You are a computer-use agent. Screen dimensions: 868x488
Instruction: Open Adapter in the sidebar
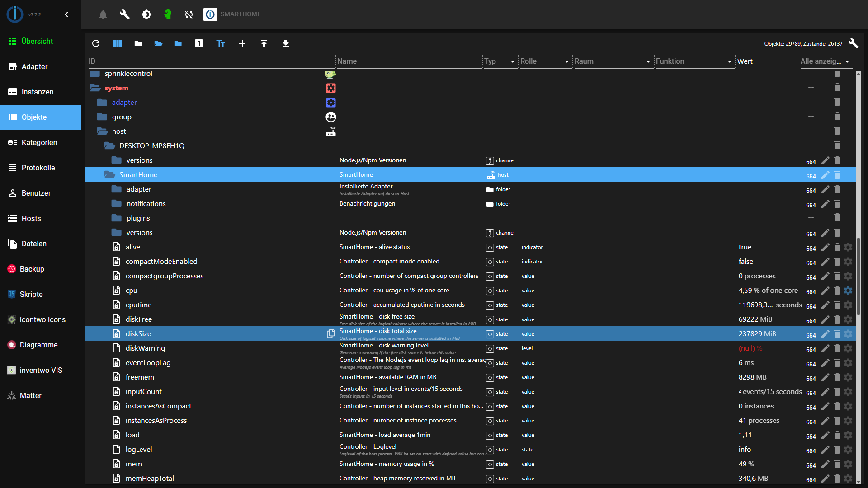click(x=41, y=66)
